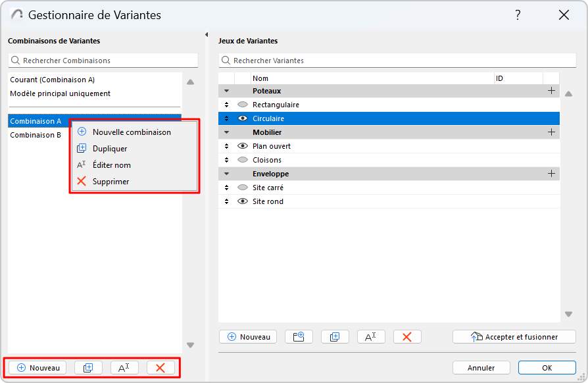Click red delete icon below Combinaisons list
Viewport: 588px width, 383px height.
click(160, 368)
